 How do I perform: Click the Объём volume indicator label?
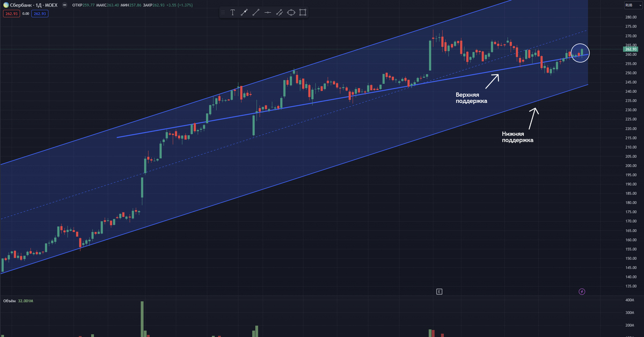tap(9, 301)
